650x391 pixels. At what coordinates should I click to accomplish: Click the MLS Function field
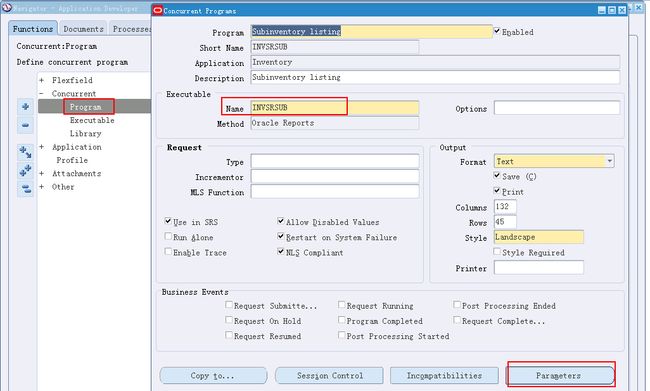pos(335,192)
